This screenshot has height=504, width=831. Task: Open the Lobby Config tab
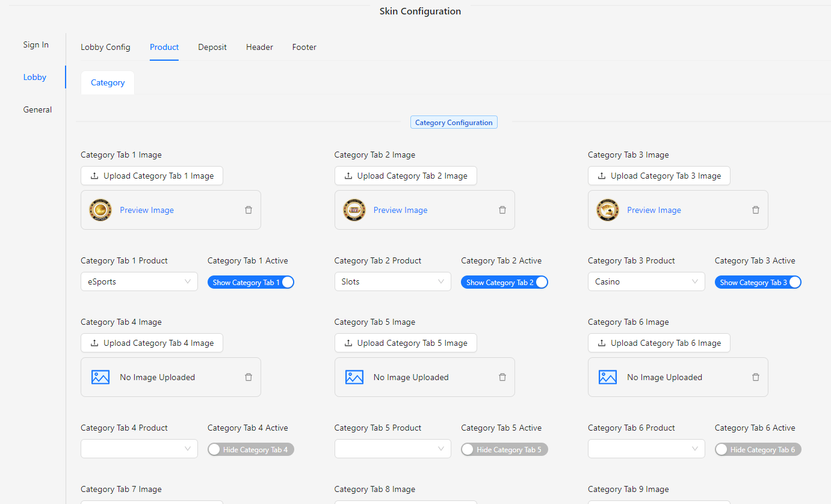(x=105, y=47)
